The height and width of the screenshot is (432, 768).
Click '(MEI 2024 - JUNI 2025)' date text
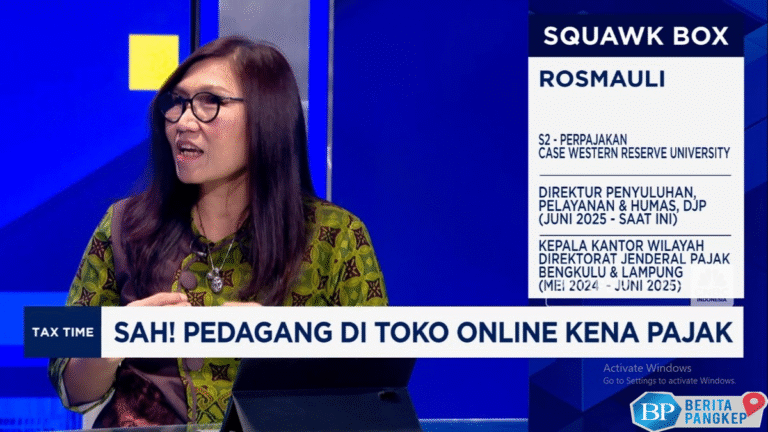(x=610, y=286)
